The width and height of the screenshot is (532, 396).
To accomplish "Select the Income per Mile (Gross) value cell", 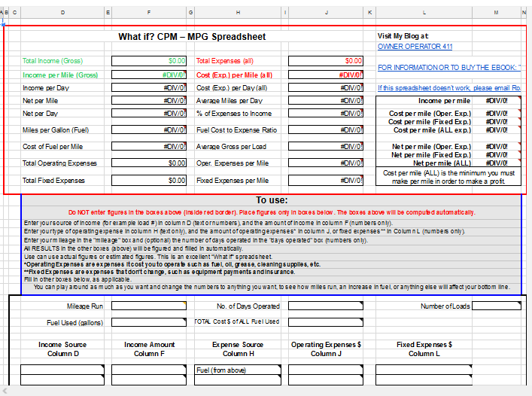I will click(x=149, y=75).
